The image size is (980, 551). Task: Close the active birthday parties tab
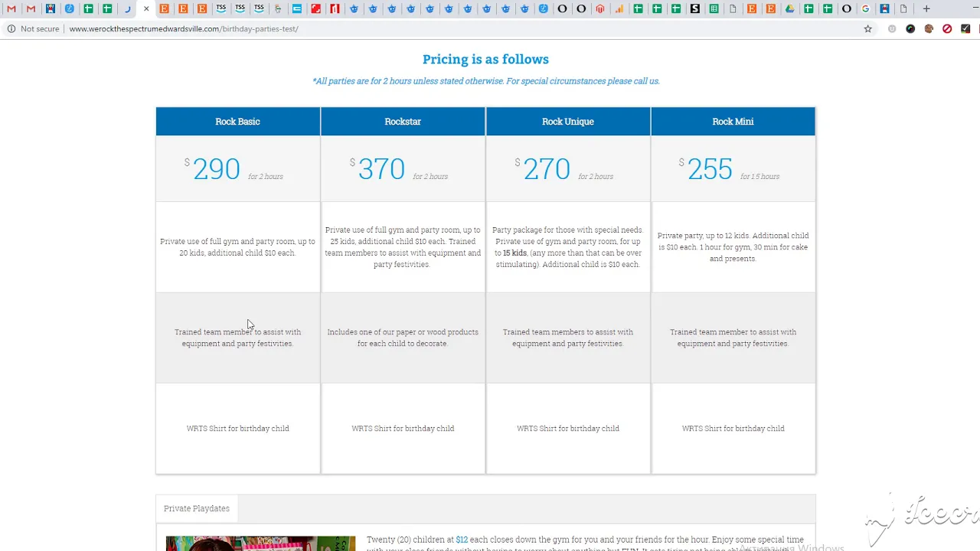point(146,9)
